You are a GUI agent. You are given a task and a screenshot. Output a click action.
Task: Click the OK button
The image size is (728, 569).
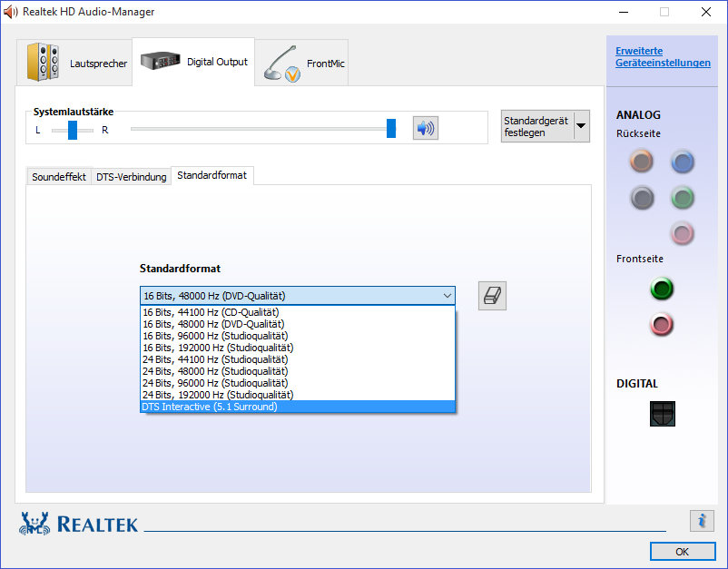tap(683, 552)
